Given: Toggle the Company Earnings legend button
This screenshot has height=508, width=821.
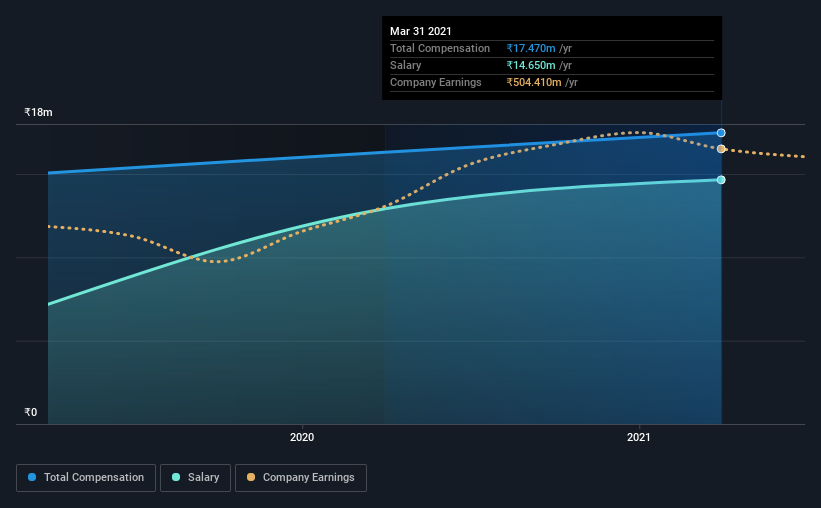Looking at the screenshot, I should pyautogui.click(x=301, y=478).
